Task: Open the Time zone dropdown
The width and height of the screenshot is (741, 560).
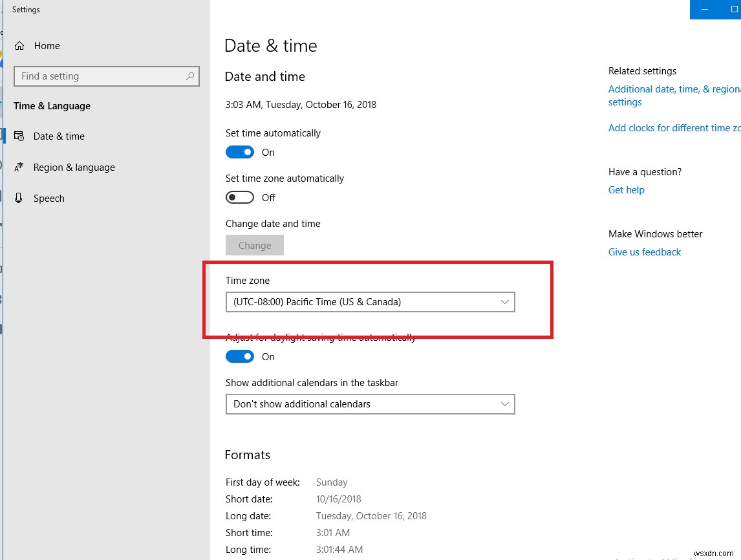Action: [370, 302]
